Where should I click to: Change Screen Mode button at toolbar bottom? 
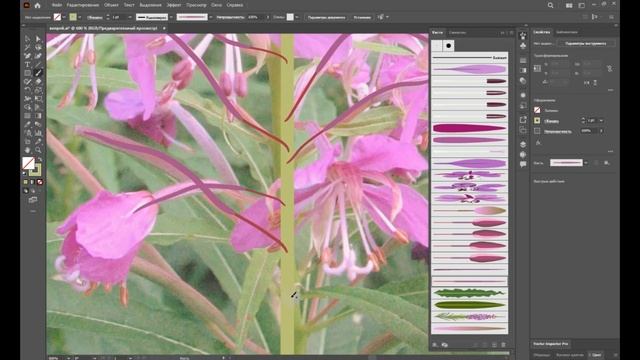33,200
